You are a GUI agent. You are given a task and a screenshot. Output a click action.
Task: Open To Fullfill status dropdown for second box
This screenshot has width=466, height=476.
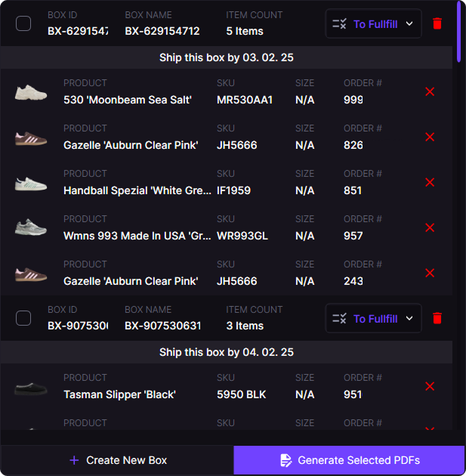tap(373, 319)
